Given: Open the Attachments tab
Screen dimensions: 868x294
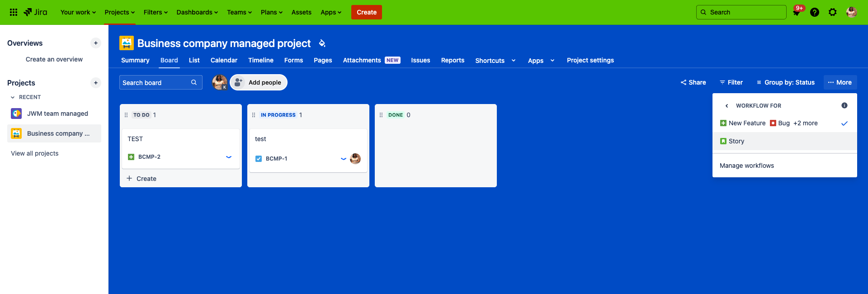Looking at the screenshot, I should coord(372,60).
